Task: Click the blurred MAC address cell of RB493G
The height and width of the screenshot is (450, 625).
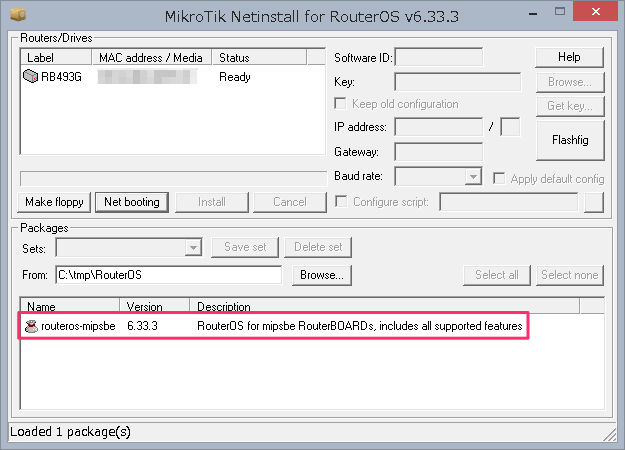Action: [x=147, y=77]
